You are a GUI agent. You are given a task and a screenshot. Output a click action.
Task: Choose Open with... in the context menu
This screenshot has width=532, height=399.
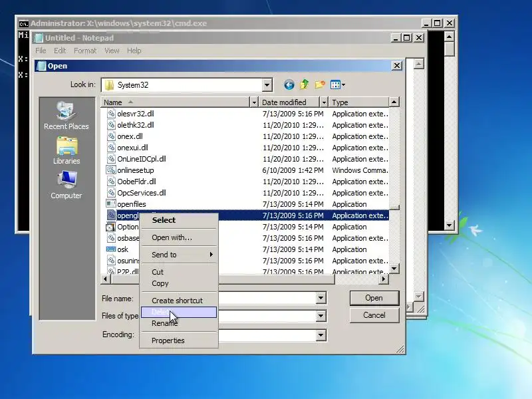(x=179, y=237)
